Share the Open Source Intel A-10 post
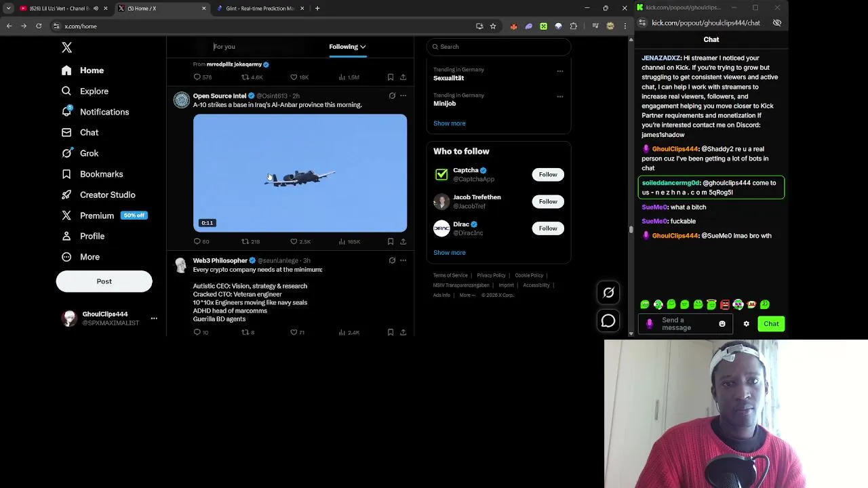The height and width of the screenshot is (488, 868). 403,241
